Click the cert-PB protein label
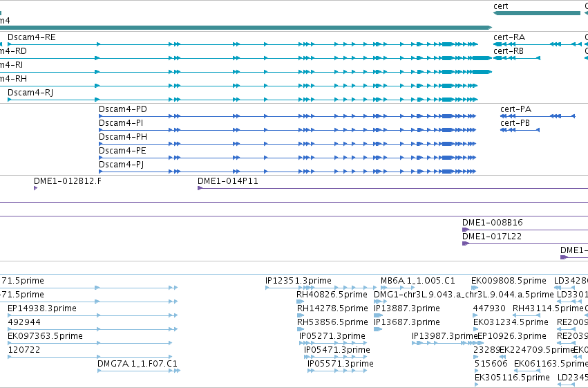This screenshot has width=588, height=388. tap(515, 123)
